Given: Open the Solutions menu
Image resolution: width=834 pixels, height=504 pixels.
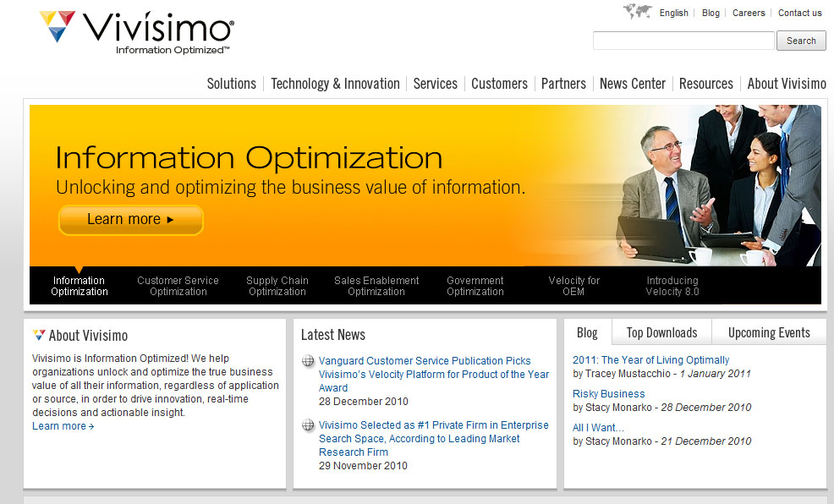Looking at the screenshot, I should [x=232, y=84].
